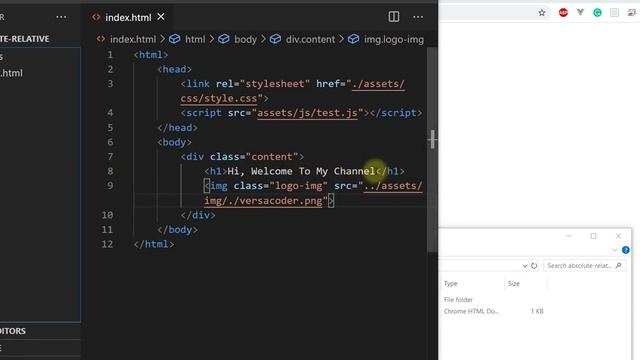Sort by the Type column header
Screen dimensions: 640x360
[x=451, y=283]
